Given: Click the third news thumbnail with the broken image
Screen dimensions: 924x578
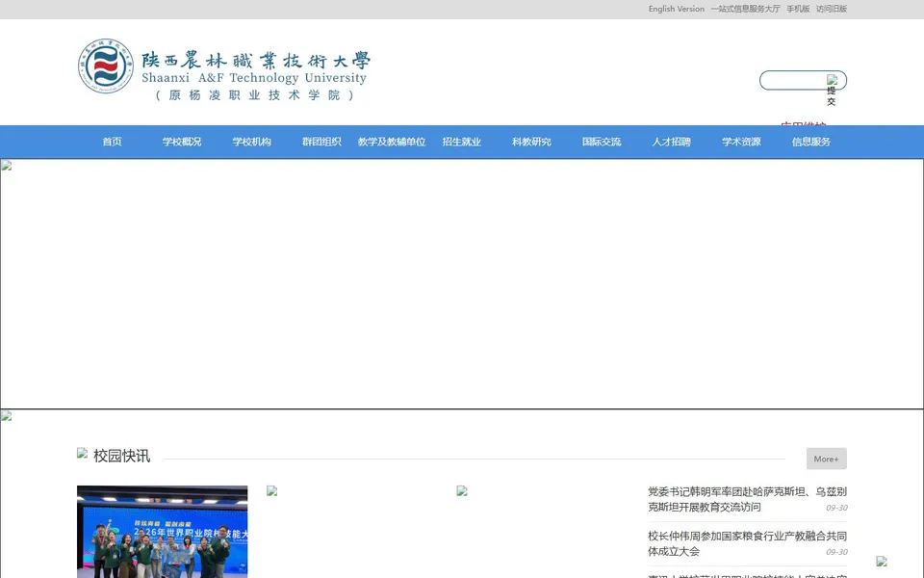Looking at the screenshot, I should (x=462, y=490).
